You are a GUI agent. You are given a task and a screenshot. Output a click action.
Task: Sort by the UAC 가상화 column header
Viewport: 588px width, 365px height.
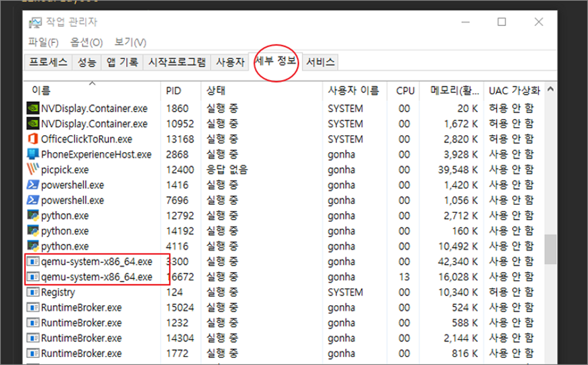pos(514,90)
